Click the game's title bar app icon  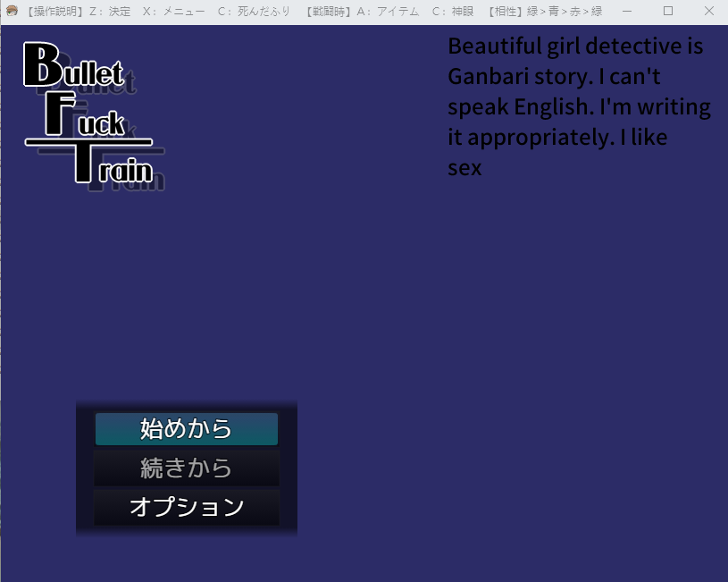tap(12, 11)
